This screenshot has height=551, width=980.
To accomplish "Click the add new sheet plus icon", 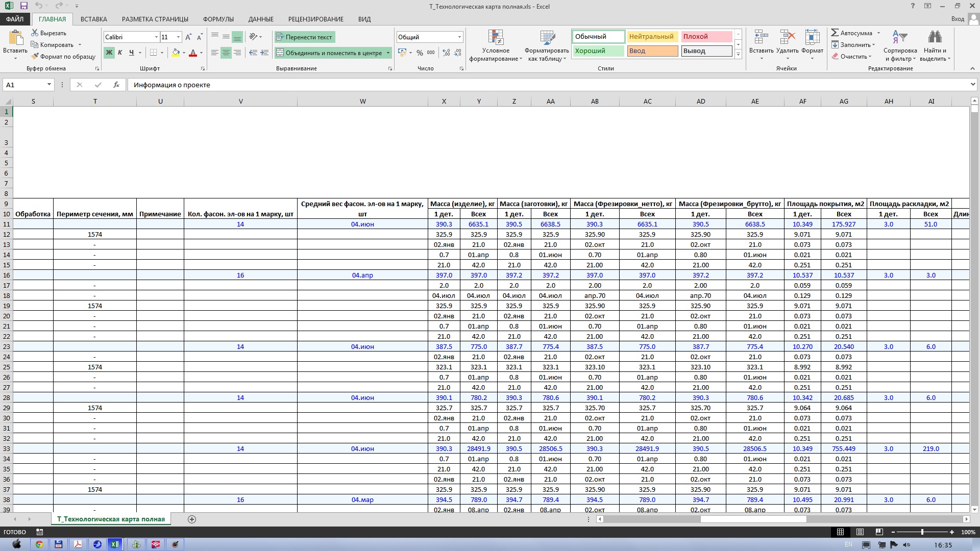I will click(x=192, y=519).
